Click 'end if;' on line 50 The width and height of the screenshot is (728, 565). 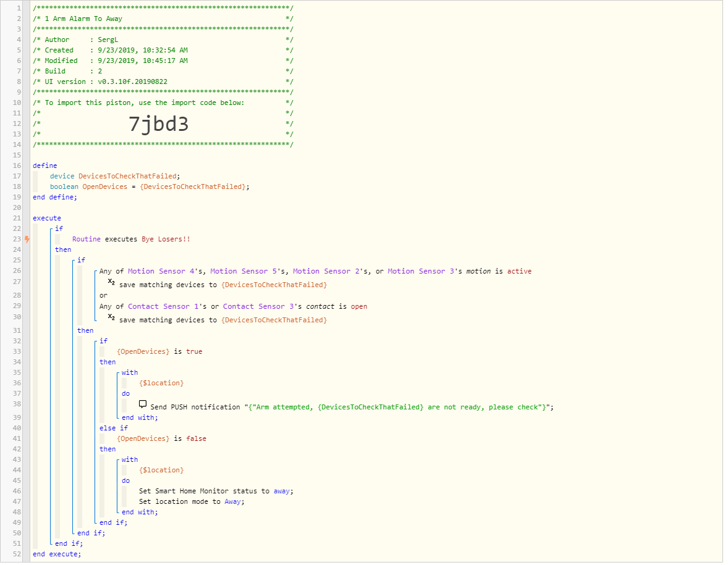[91, 534]
